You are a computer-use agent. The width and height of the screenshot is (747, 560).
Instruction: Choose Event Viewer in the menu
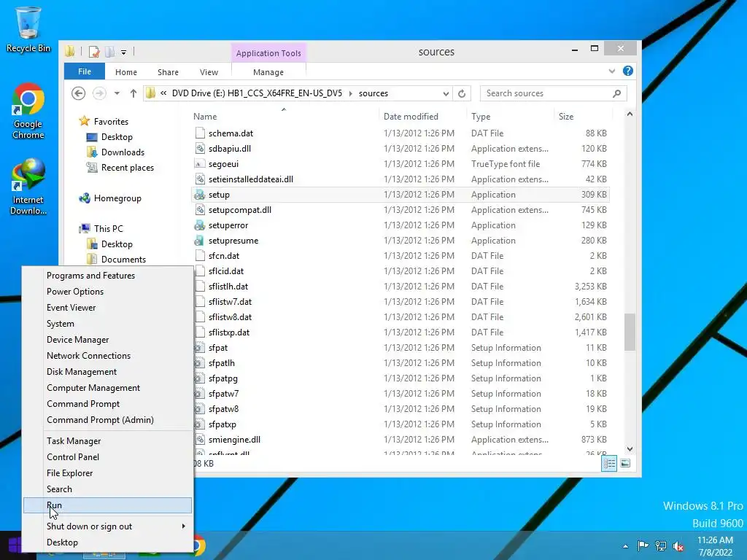click(108, 308)
